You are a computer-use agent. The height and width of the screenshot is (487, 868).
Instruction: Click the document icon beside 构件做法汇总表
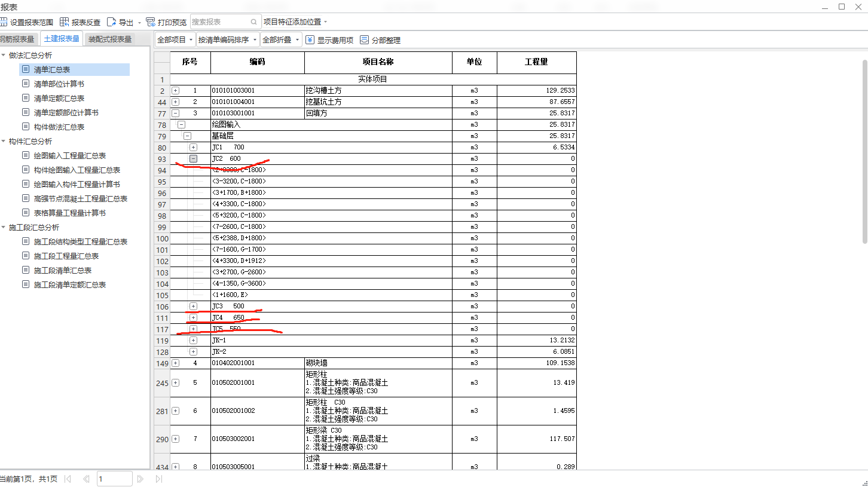(x=26, y=127)
